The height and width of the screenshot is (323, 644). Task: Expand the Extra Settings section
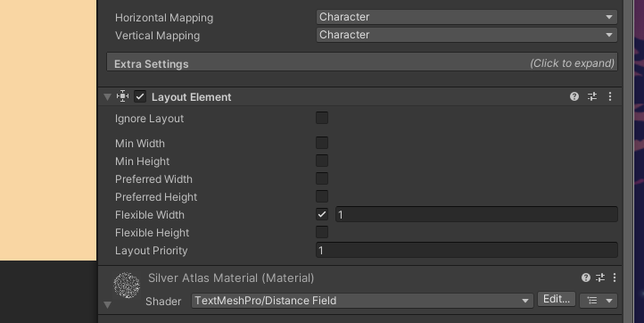click(x=362, y=62)
